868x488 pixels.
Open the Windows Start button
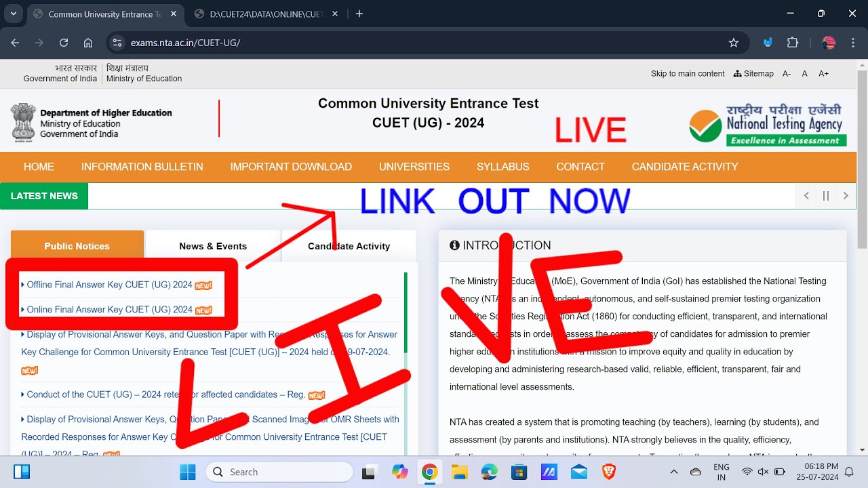[x=188, y=472]
